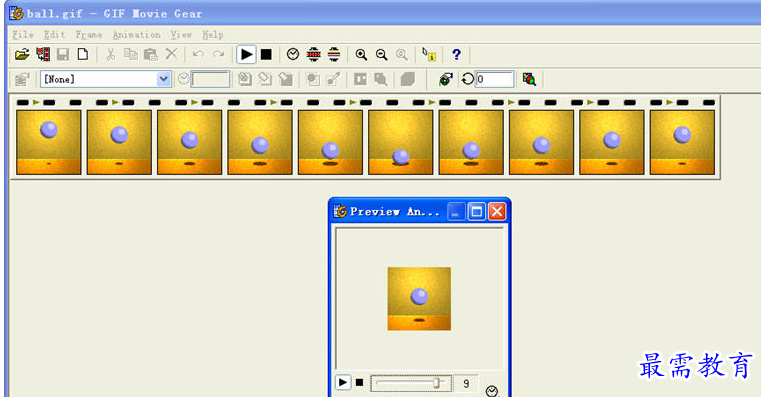Maximize the Preview Animation window

[x=477, y=212]
